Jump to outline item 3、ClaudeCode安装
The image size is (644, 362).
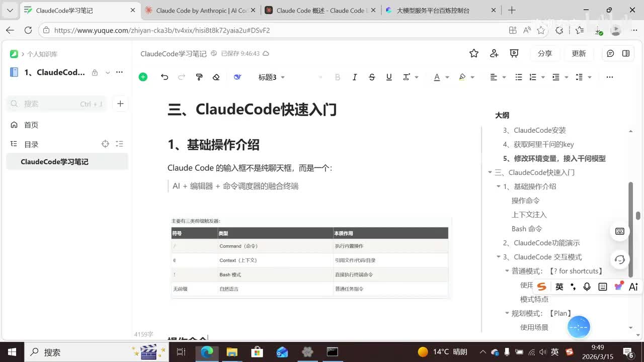[x=534, y=130]
